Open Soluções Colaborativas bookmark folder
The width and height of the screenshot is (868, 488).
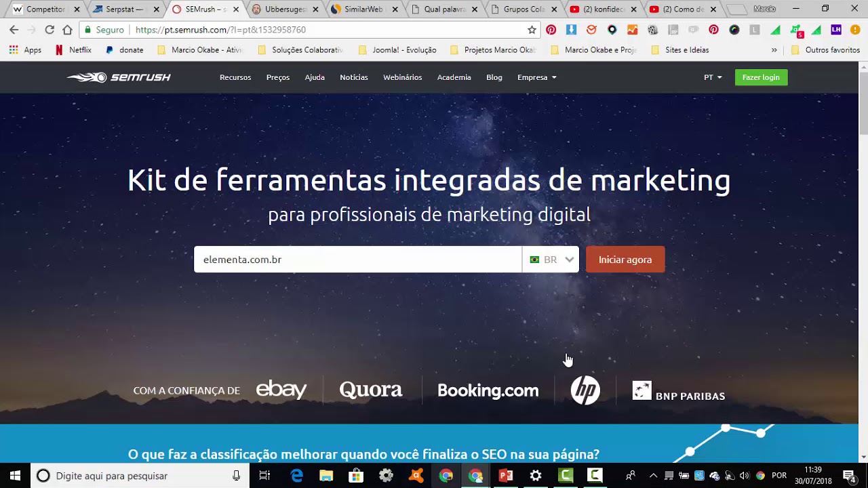click(x=301, y=50)
